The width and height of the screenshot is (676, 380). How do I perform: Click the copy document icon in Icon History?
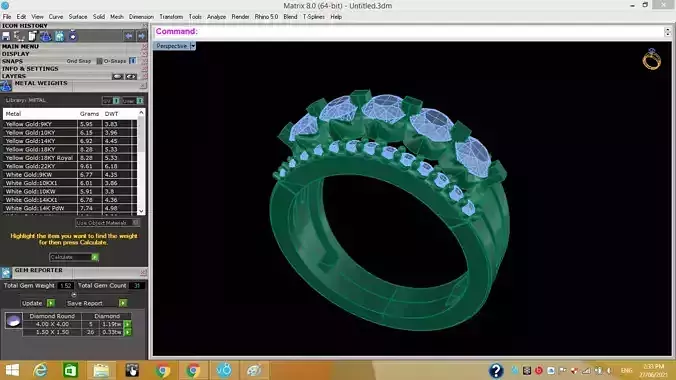(33, 36)
